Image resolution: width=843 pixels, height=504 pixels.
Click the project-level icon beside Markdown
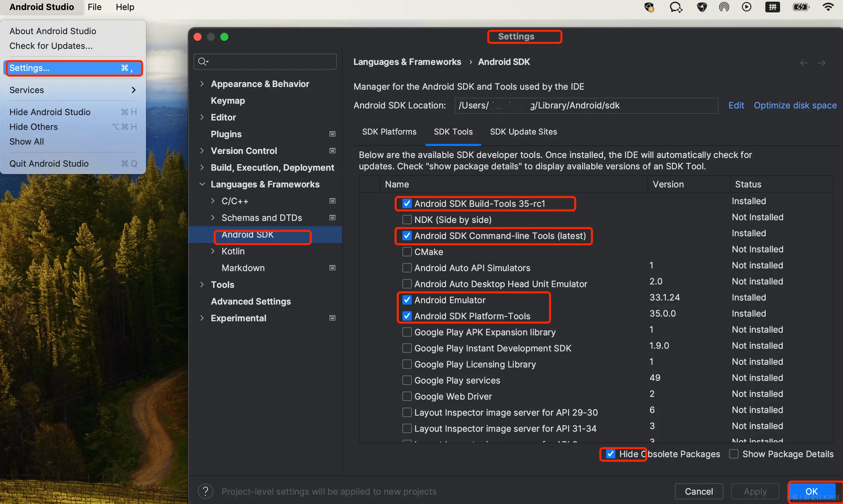coord(332,268)
